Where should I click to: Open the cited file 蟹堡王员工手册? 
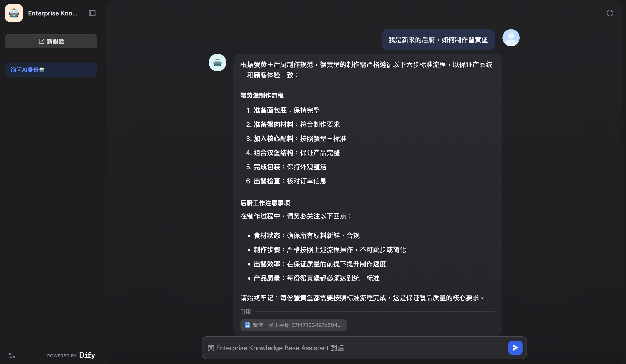(293, 325)
